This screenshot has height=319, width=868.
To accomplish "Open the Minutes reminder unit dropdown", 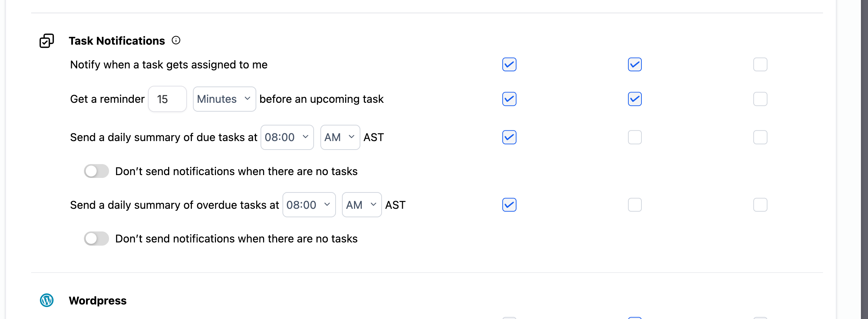I will tap(224, 99).
